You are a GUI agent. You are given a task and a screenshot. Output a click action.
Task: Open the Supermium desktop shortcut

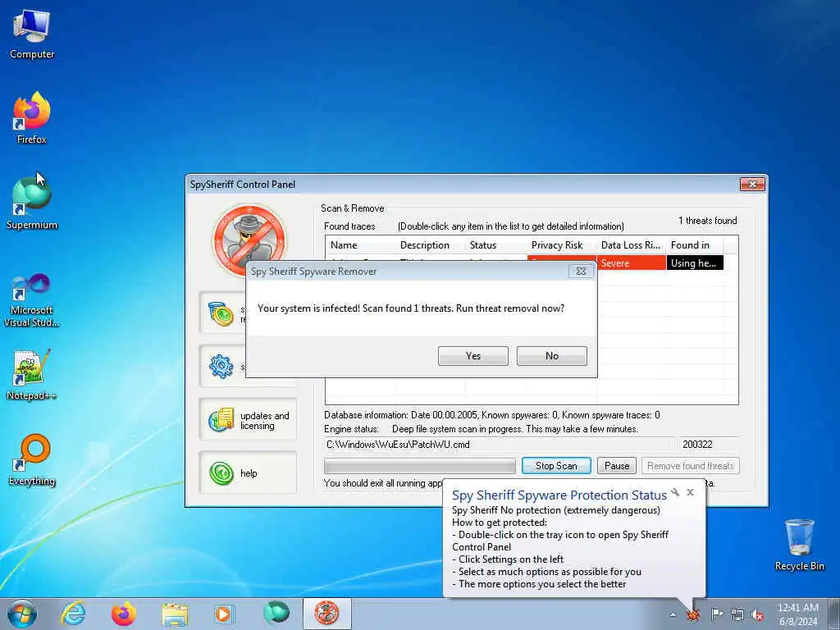pos(32,203)
